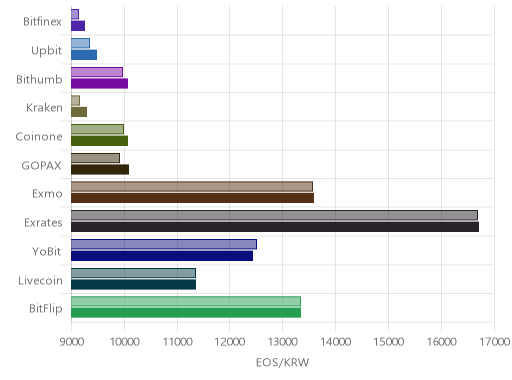Click the Bitfinex axis label
The width and height of the screenshot is (512, 380).
(42, 22)
